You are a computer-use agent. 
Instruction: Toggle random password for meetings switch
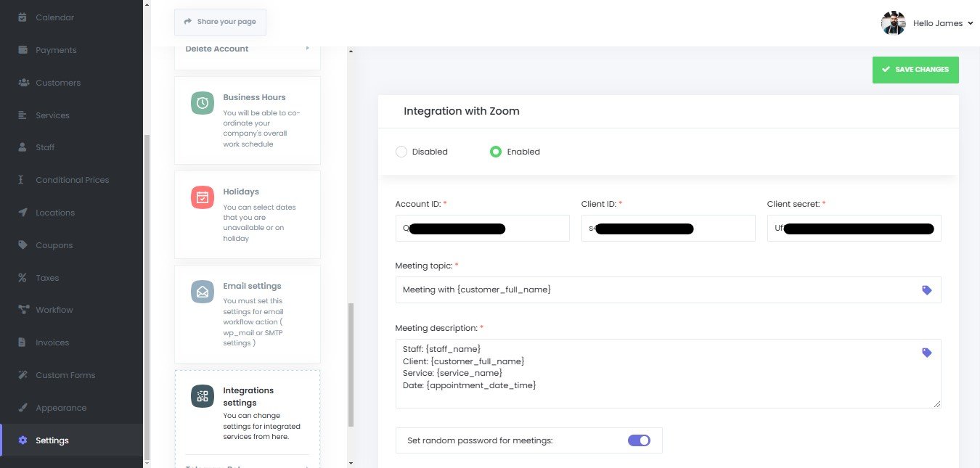coord(639,440)
